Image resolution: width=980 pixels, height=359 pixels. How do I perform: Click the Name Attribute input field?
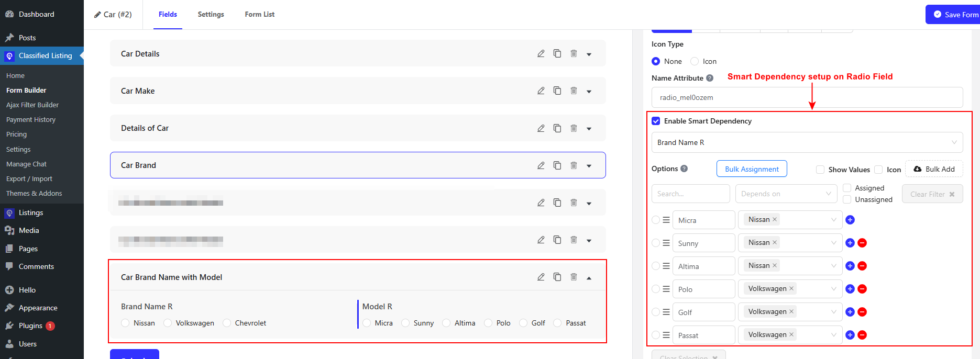[x=807, y=97]
